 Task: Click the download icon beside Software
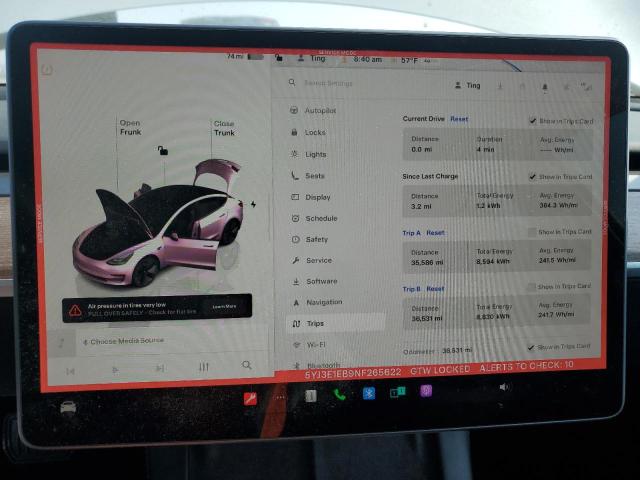296,281
